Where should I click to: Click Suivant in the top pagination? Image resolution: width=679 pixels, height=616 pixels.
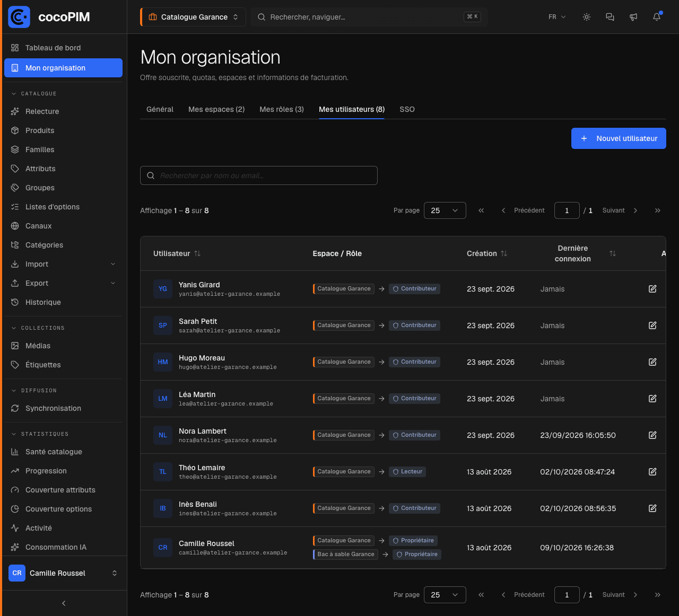pyautogui.click(x=620, y=210)
